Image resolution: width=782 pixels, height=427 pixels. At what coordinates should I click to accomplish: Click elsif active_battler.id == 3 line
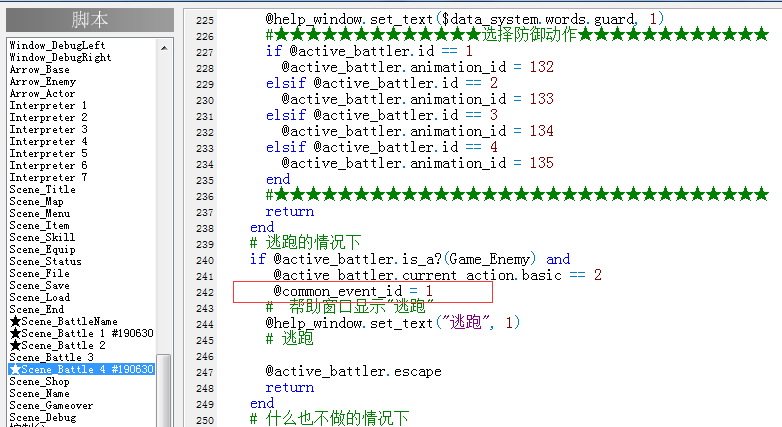tap(382, 115)
